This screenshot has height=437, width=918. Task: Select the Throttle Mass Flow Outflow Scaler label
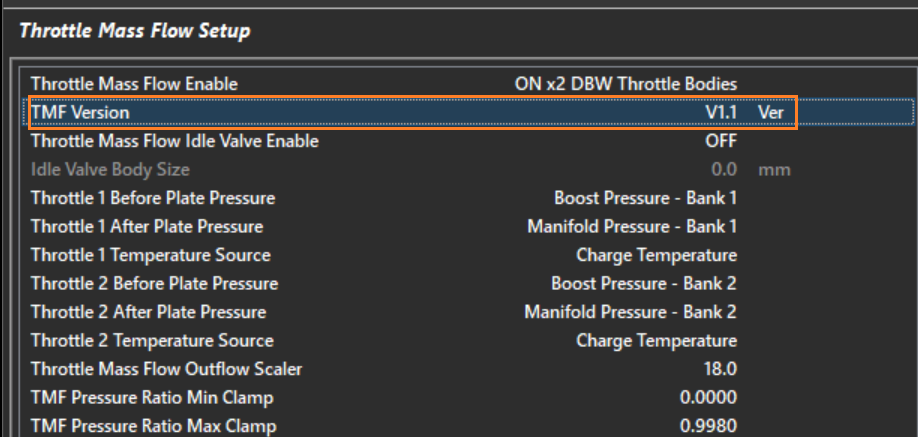point(166,369)
